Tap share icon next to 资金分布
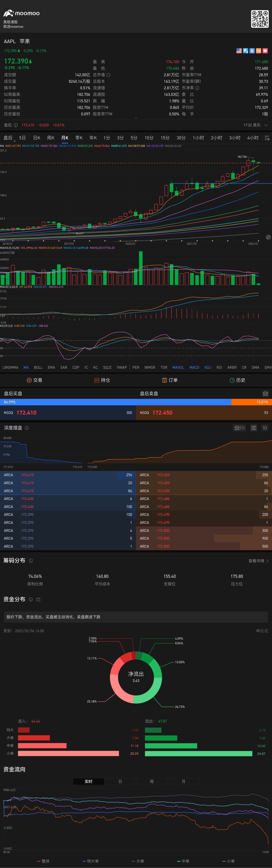This screenshot has height=868, width=272. [38, 600]
